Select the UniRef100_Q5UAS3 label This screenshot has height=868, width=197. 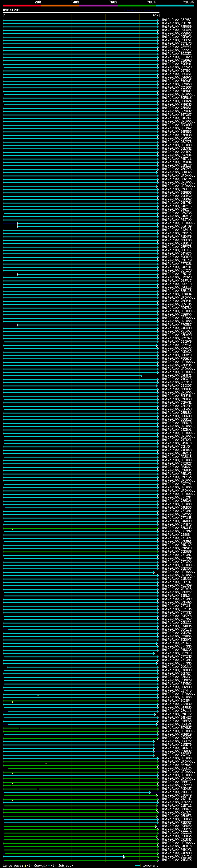177,399
